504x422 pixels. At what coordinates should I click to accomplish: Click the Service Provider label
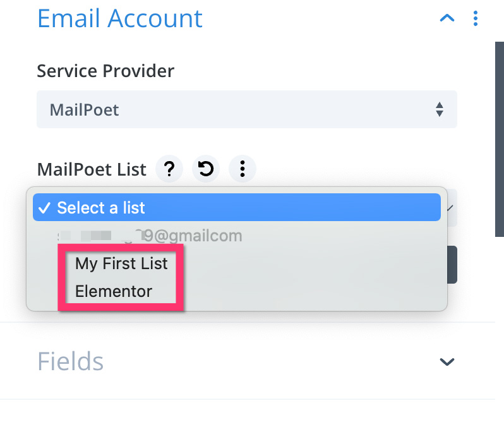[x=105, y=71]
